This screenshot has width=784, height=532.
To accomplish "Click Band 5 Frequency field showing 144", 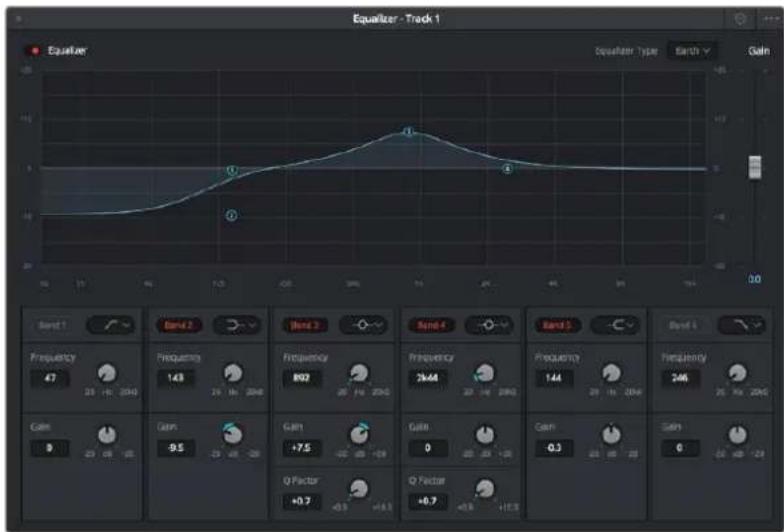I will 554,378.
